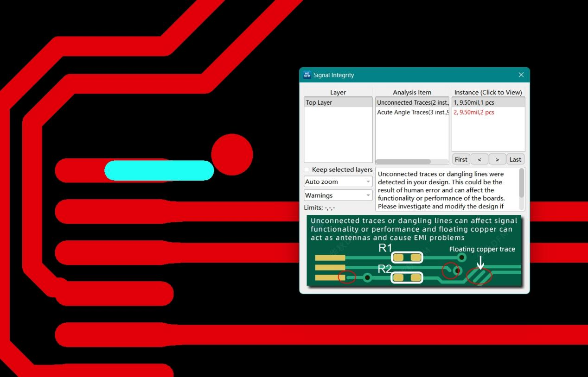Go to next instance with the > button
Image resolution: width=588 pixels, height=377 pixels.
[x=497, y=159]
